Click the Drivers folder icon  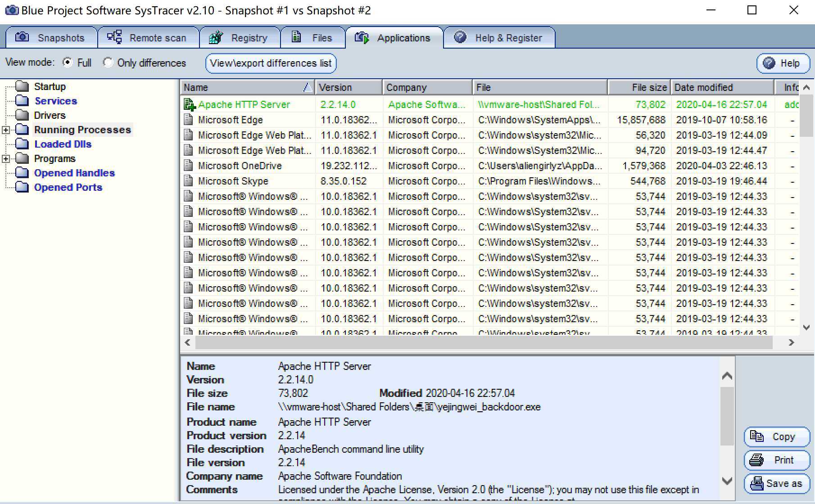coord(22,115)
